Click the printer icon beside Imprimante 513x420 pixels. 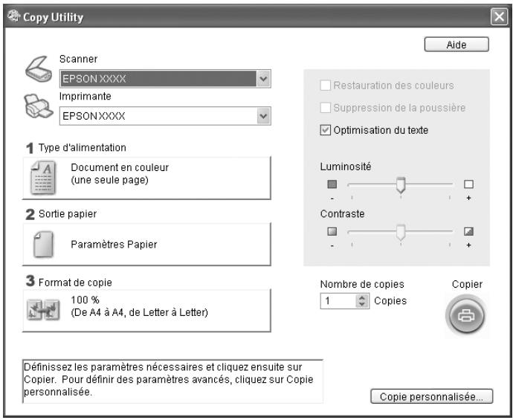click(38, 106)
